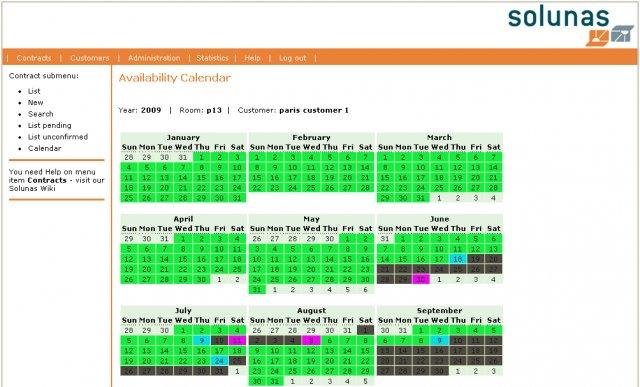The width and height of the screenshot is (640, 387).
Task: Click January 31 in the calendar
Action: (x=238, y=198)
